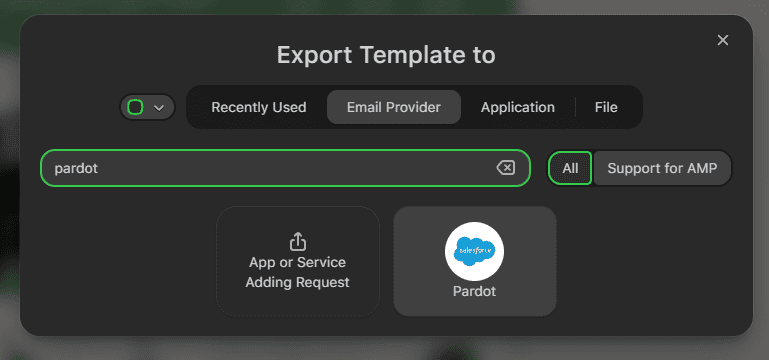Click the share icon on request card

point(298,241)
